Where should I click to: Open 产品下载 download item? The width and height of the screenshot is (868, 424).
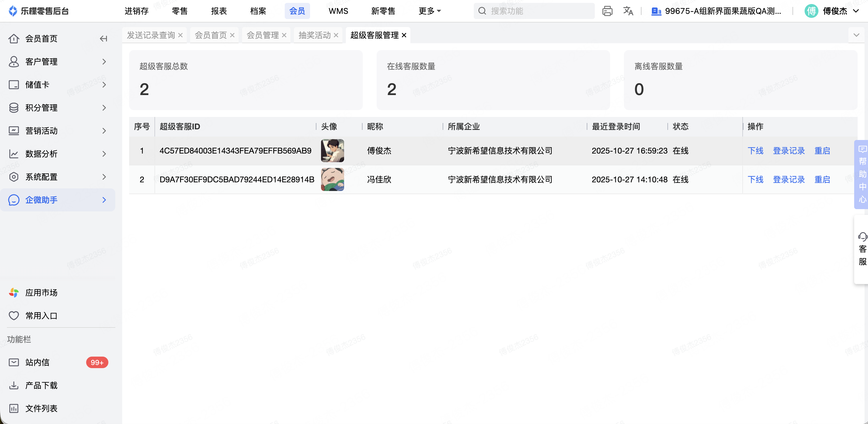(x=41, y=385)
